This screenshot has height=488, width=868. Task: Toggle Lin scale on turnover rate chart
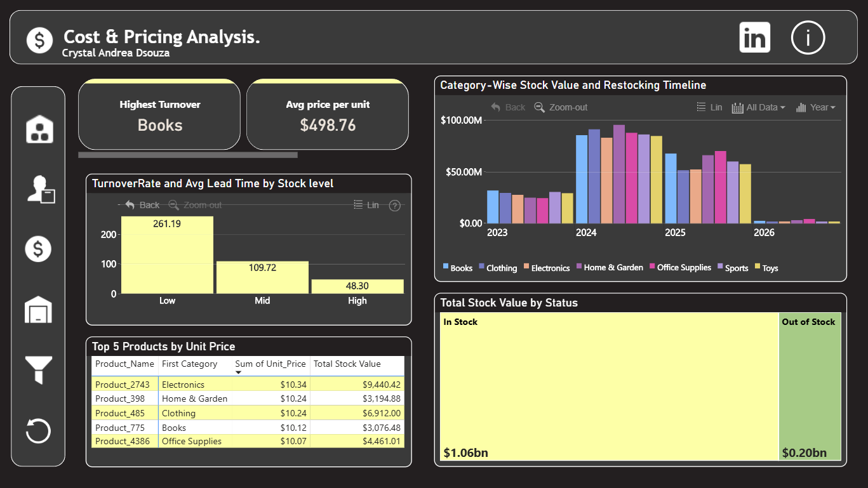(366, 205)
